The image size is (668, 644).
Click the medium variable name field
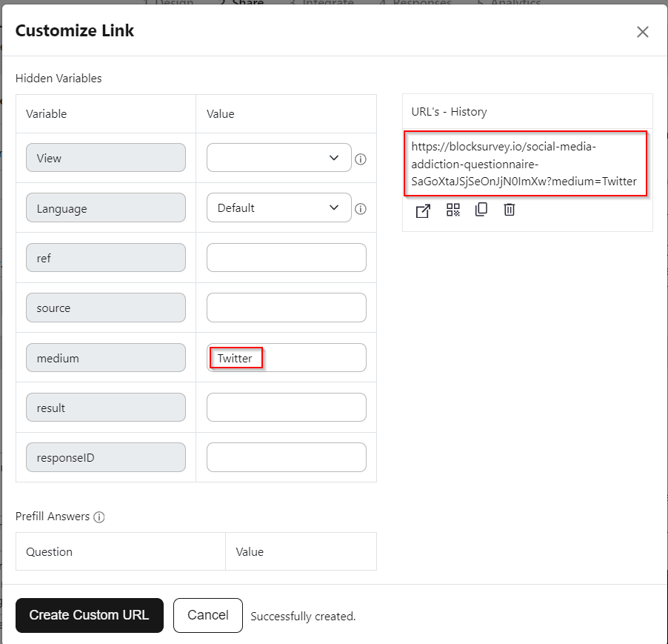[x=106, y=358]
